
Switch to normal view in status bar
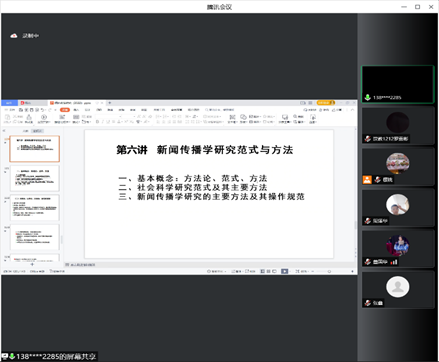tap(262, 271)
